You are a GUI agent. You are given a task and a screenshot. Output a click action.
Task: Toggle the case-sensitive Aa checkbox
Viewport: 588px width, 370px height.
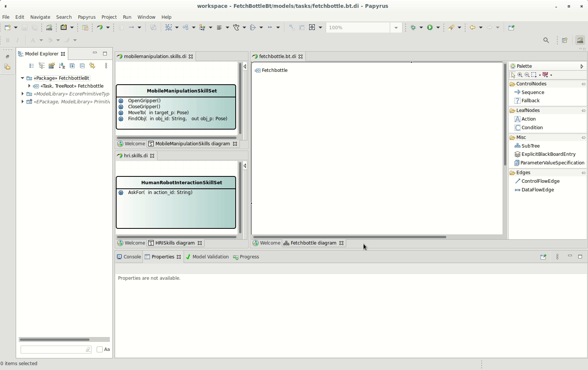click(100, 349)
